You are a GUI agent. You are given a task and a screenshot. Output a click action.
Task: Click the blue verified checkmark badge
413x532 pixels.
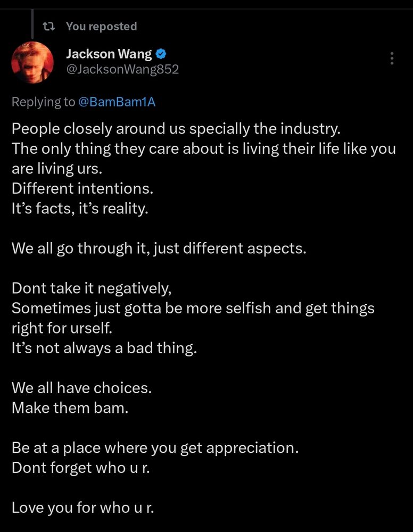[161, 54]
